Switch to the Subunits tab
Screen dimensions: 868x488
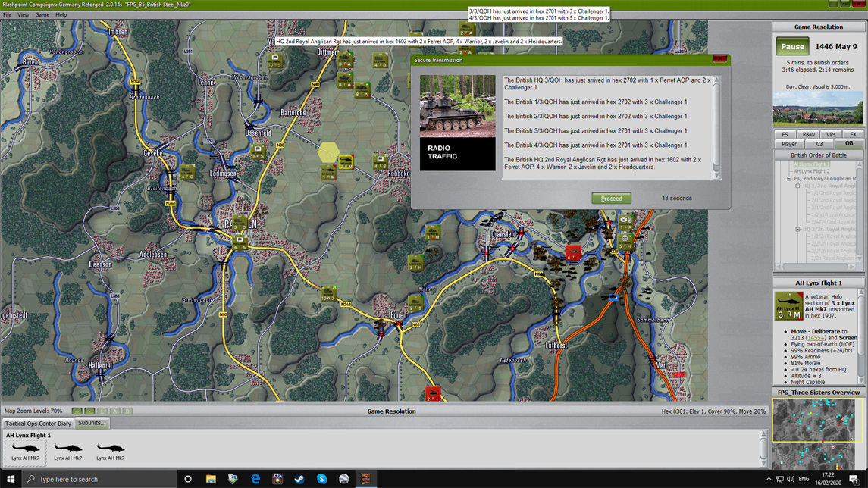click(x=92, y=423)
